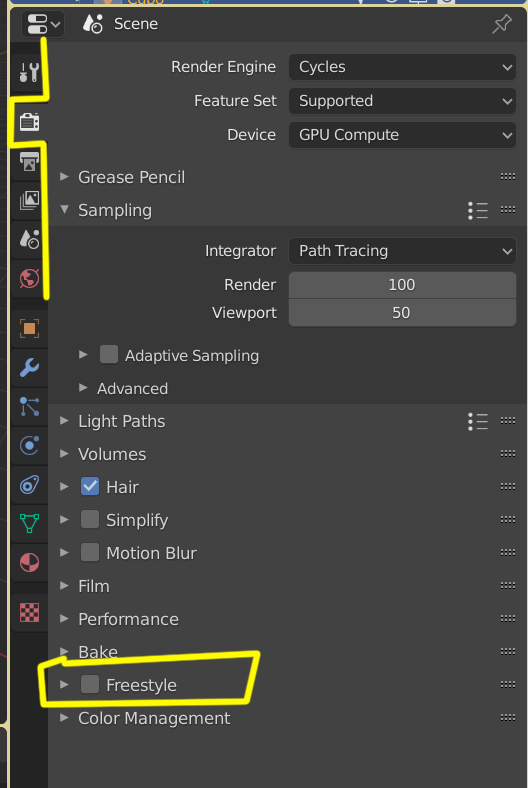This screenshot has height=788, width=528.
Task: Switch to World properties tab
Action: (x=29, y=278)
